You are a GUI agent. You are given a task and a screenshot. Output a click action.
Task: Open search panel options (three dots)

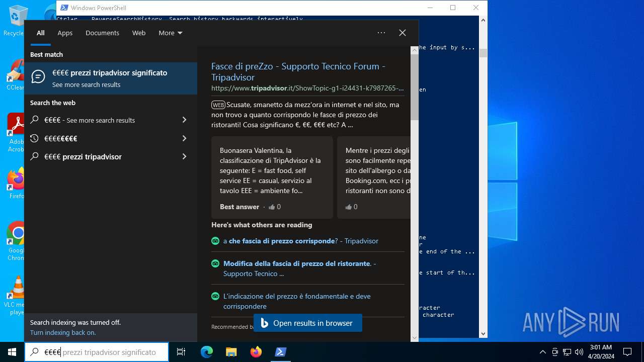381,33
